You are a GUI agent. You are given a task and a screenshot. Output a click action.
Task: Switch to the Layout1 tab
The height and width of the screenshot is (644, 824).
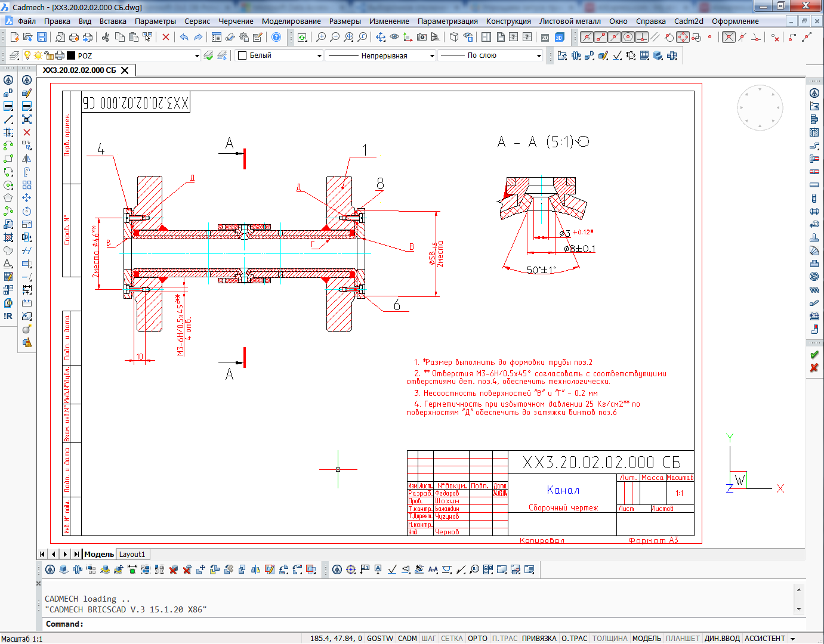132,554
